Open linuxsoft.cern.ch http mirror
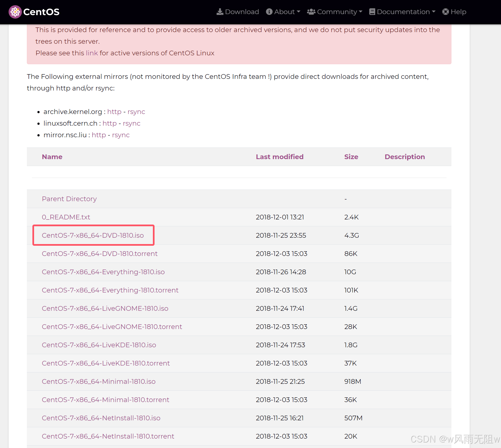The height and width of the screenshot is (448, 501). point(110,123)
